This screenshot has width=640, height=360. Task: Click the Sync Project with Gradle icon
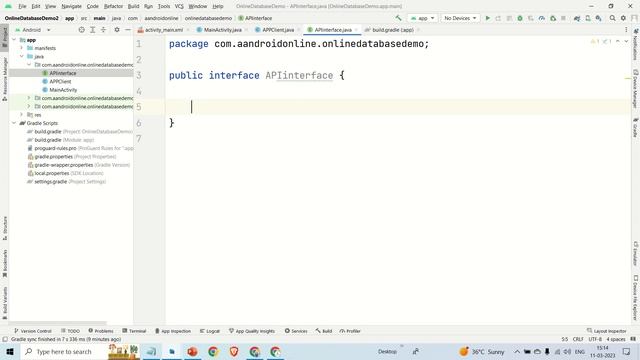(x=577, y=18)
